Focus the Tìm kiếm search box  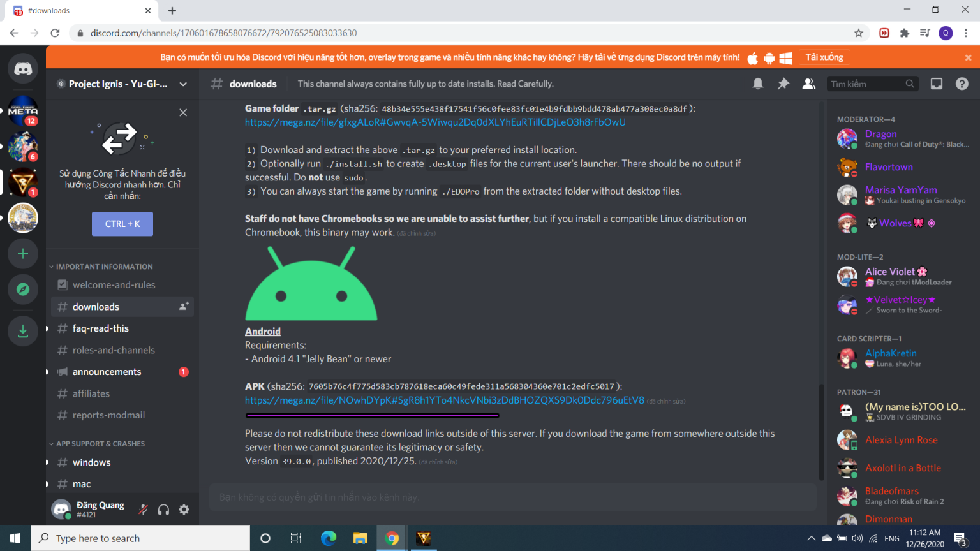click(x=866, y=84)
